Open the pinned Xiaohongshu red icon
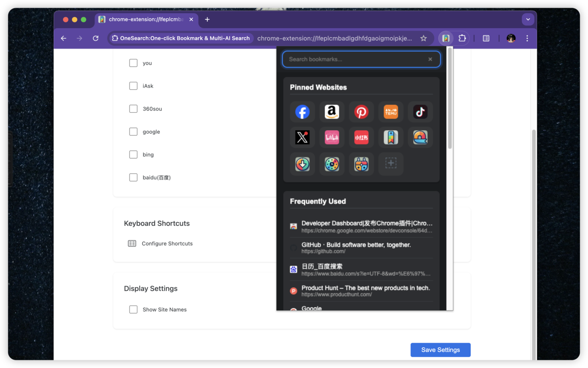The image size is (588, 368). coord(361,138)
